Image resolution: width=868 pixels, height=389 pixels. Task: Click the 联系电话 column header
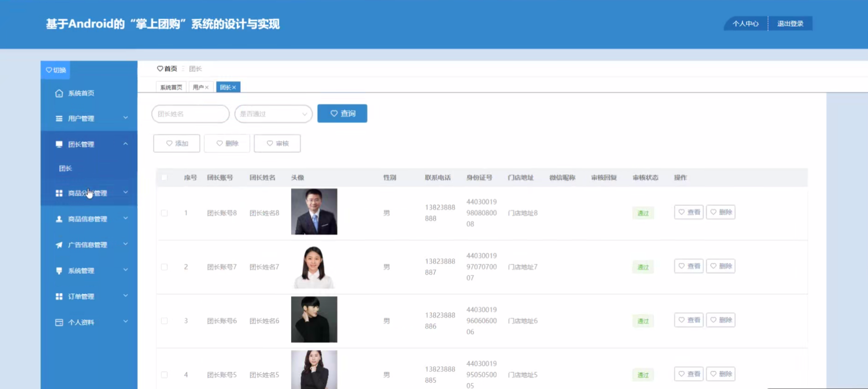438,178
